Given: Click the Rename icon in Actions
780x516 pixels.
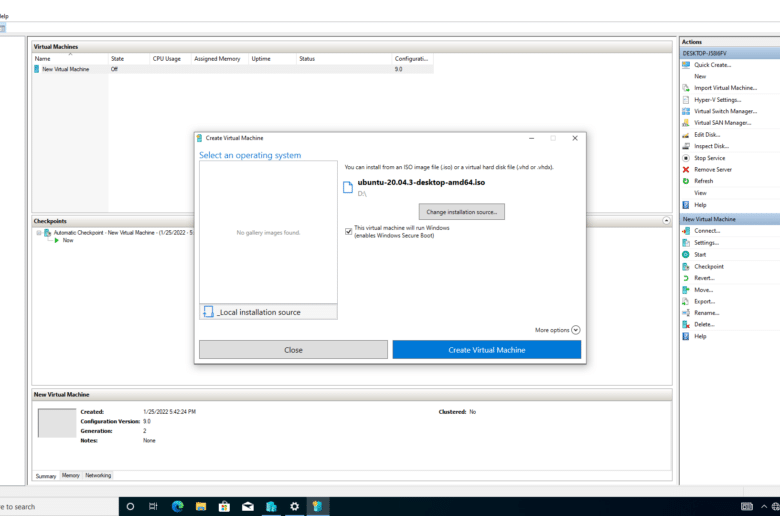Looking at the screenshot, I should (686, 313).
